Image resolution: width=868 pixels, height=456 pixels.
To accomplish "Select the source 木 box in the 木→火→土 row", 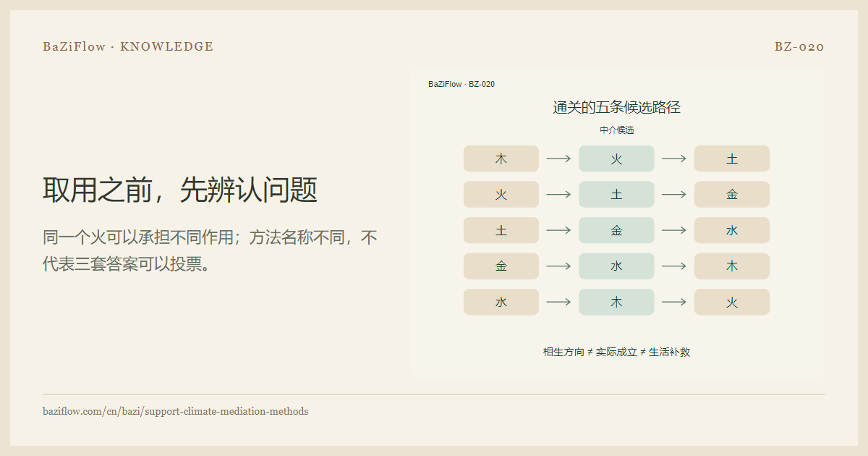I will tap(501, 159).
